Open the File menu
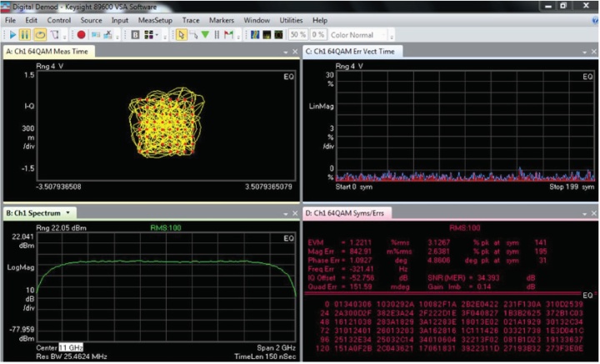This screenshot has width=600, height=364. (10, 20)
